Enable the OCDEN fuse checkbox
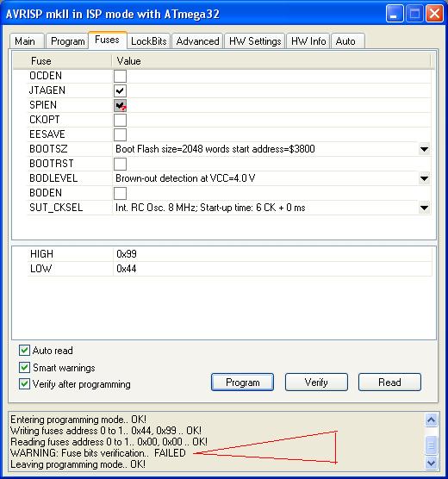 tap(120, 76)
